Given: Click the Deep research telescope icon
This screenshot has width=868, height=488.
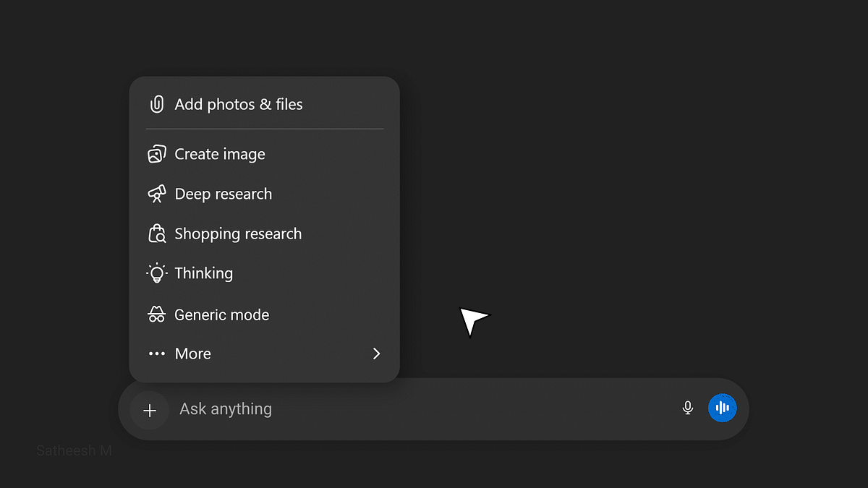Looking at the screenshot, I should [157, 194].
